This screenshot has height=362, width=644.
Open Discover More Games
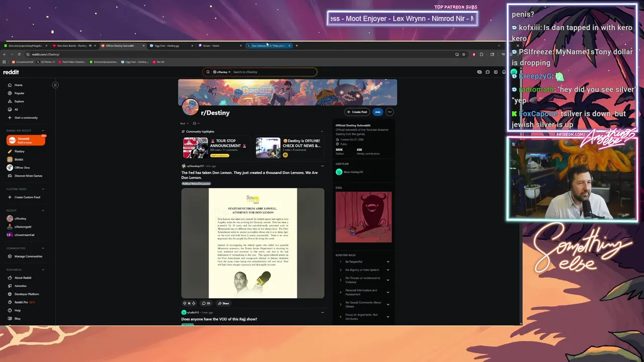[x=28, y=175]
